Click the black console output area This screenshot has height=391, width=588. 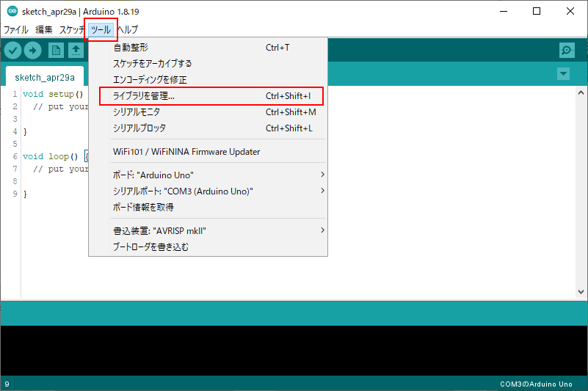(x=294, y=350)
